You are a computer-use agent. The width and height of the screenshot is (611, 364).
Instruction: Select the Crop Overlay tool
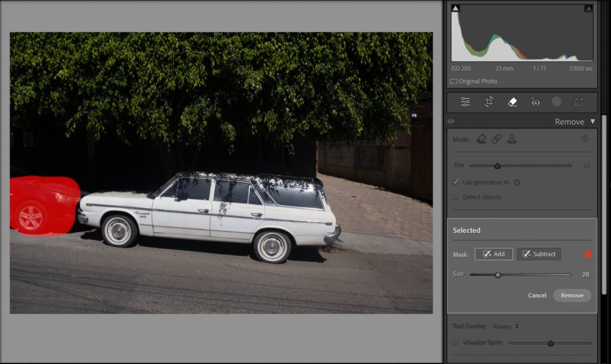click(488, 102)
